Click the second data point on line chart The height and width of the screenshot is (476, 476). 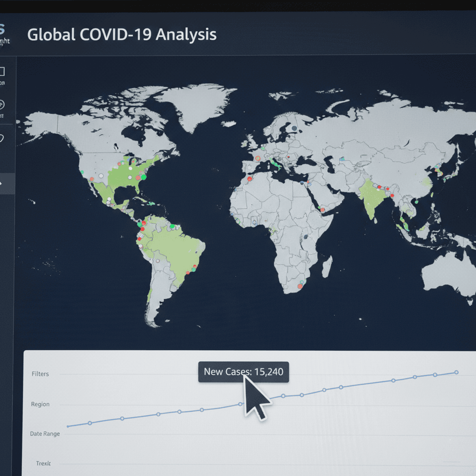pos(90,423)
